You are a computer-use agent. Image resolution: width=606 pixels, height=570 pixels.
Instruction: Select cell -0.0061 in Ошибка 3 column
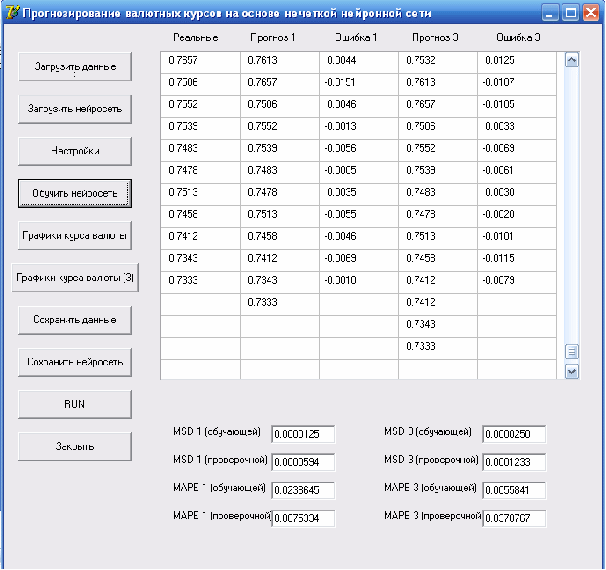517,172
